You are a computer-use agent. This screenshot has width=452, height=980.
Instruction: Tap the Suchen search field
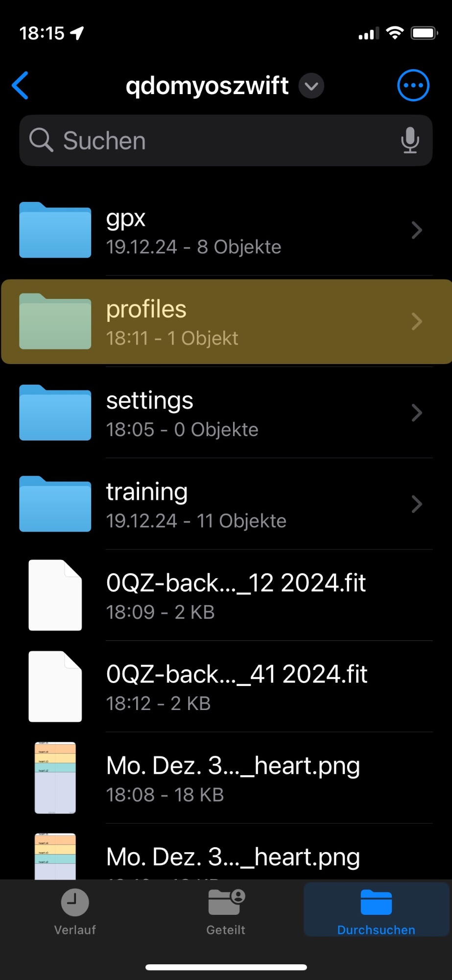click(x=215, y=141)
